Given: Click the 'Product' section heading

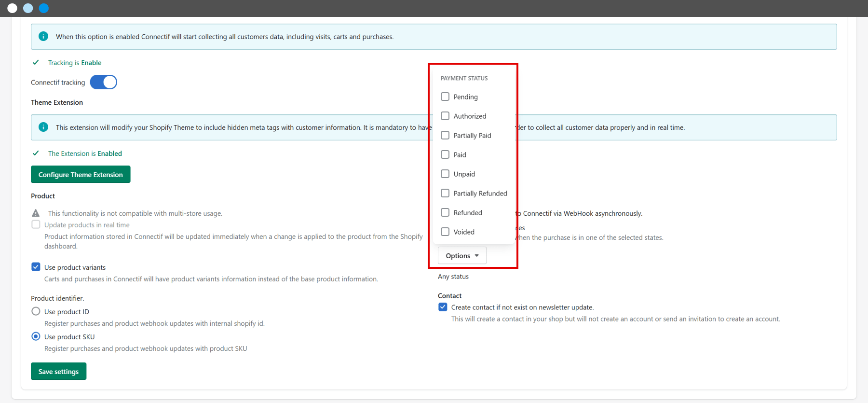Looking at the screenshot, I should [43, 196].
